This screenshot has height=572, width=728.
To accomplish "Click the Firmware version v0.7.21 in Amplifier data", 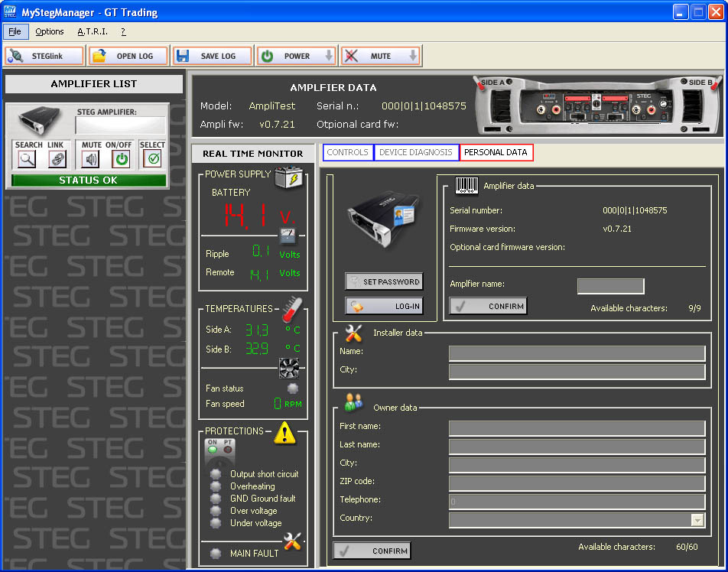I will point(616,229).
